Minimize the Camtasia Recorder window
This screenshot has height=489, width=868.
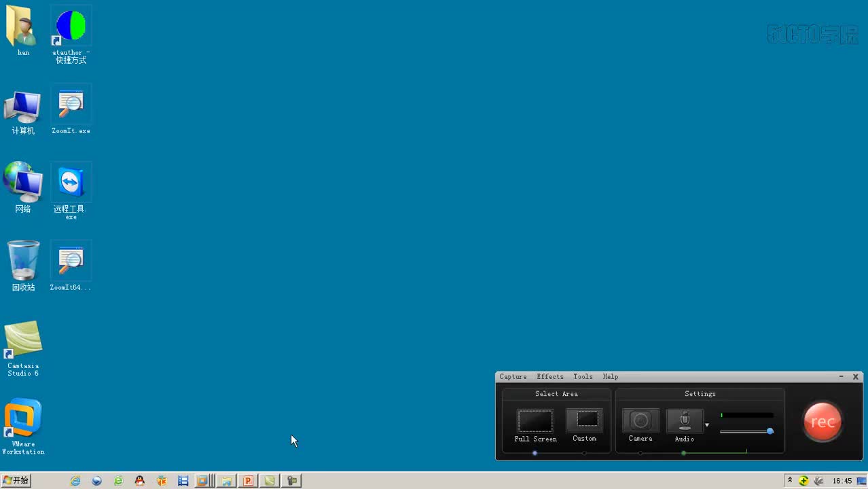coord(842,377)
